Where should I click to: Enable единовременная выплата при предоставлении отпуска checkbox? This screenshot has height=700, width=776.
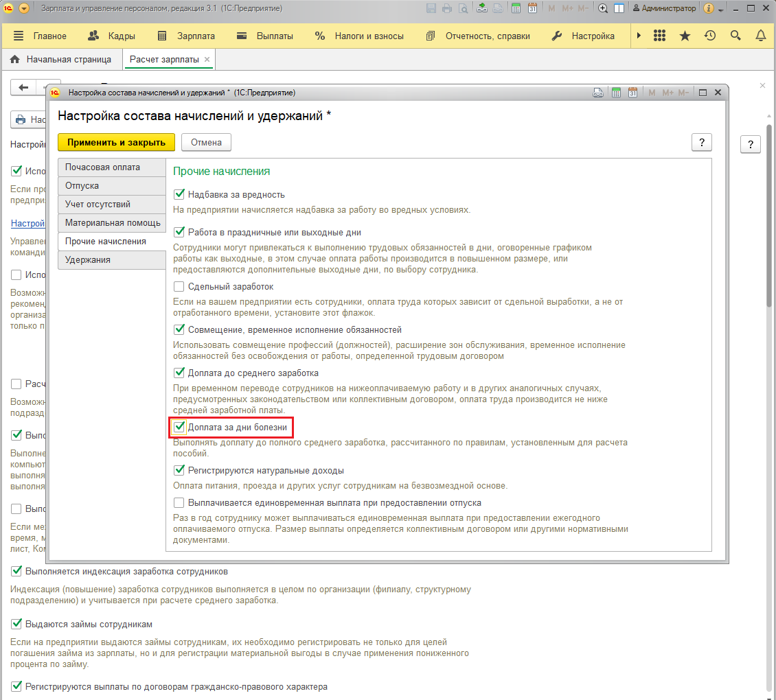[x=179, y=503]
